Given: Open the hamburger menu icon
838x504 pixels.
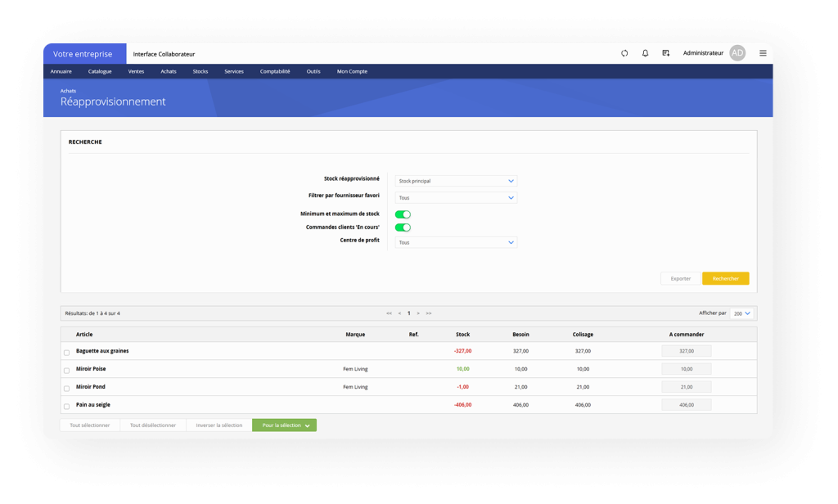Looking at the screenshot, I should pyautogui.click(x=763, y=53).
